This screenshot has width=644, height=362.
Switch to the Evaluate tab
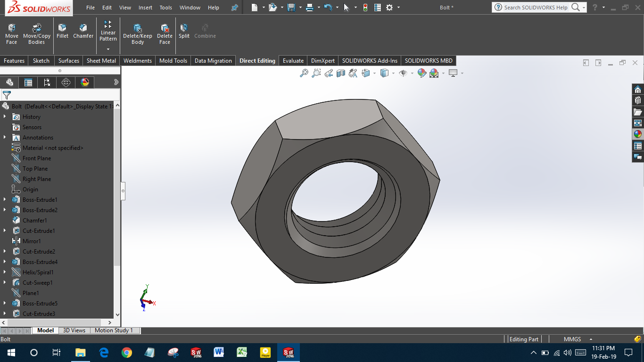coord(293,61)
